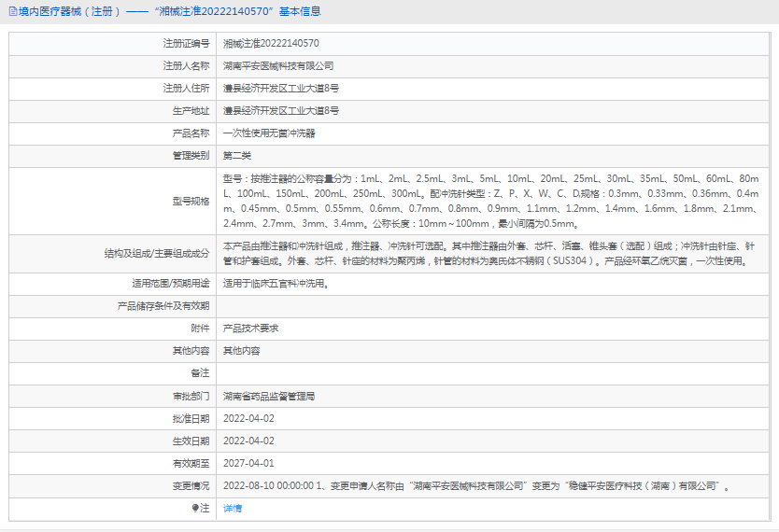The height and width of the screenshot is (532, 779).
Task: Select 适用于临床五官科冲洗用 intended use text
Action: (276, 284)
